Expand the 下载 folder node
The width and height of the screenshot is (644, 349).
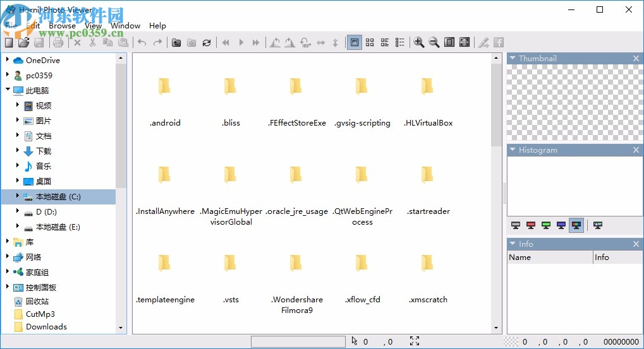(x=17, y=150)
